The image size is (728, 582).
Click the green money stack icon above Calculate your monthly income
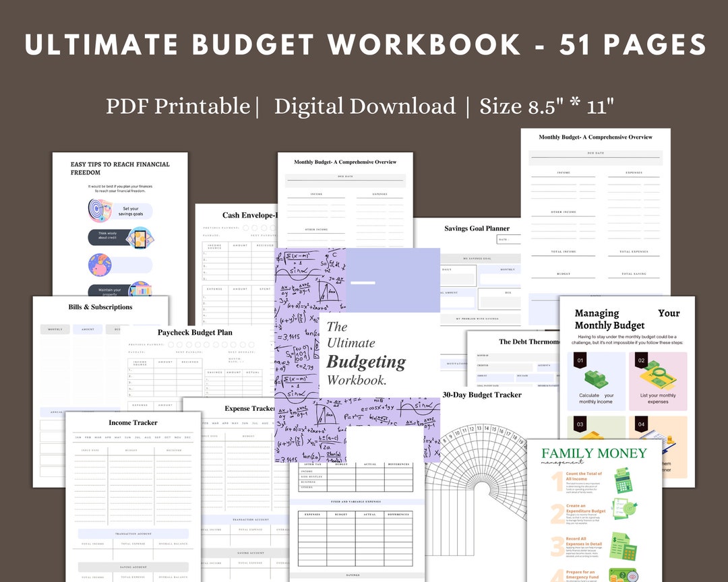(x=596, y=379)
